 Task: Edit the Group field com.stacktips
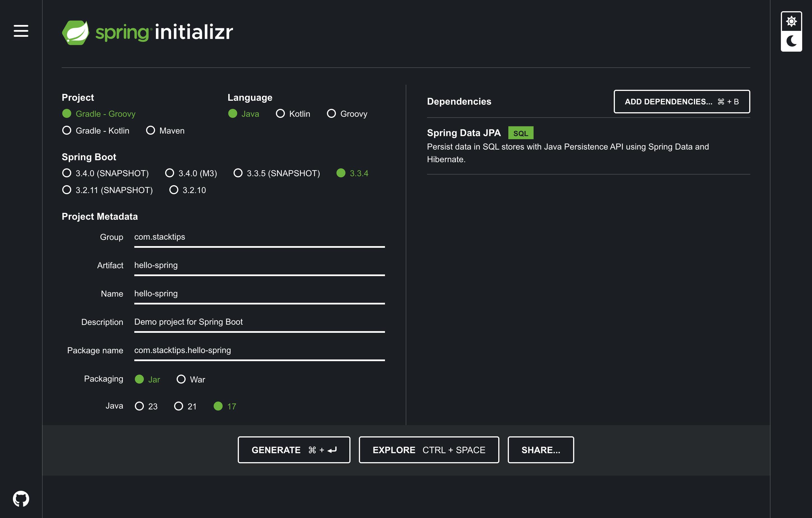(259, 237)
